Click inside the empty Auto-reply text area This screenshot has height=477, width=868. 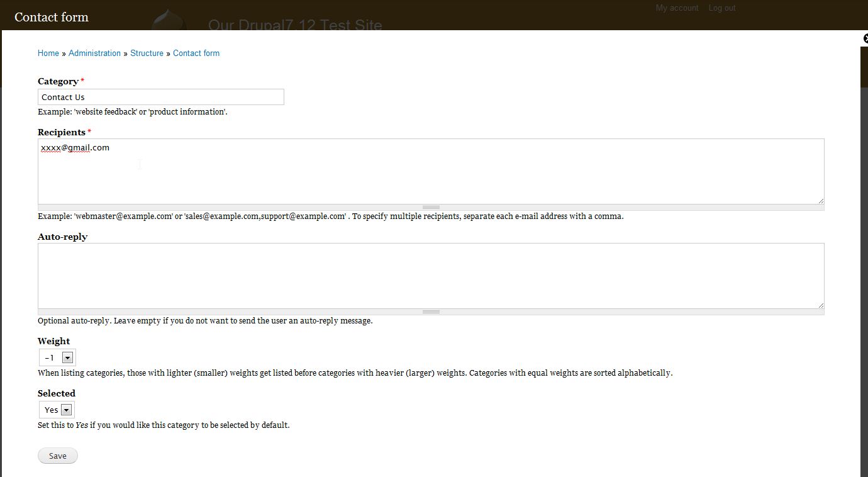pyautogui.click(x=431, y=276)
